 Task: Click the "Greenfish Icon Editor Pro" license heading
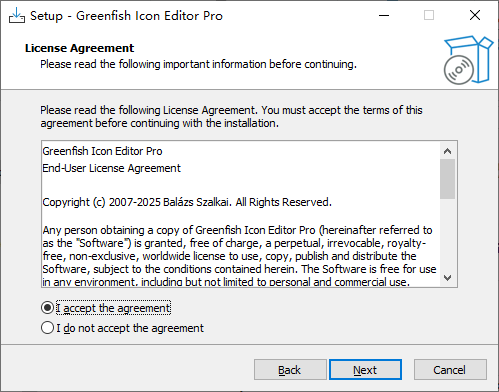pos(102,151)
